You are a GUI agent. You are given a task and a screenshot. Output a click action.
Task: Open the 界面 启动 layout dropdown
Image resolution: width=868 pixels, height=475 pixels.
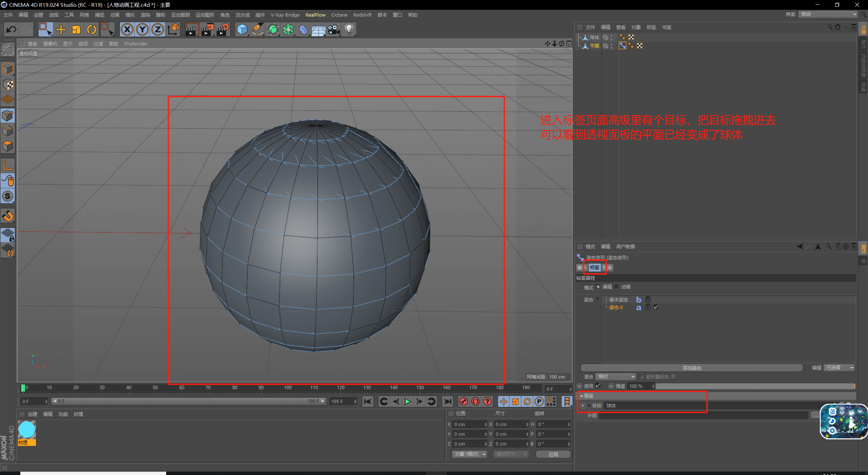[x=828, y=14]
